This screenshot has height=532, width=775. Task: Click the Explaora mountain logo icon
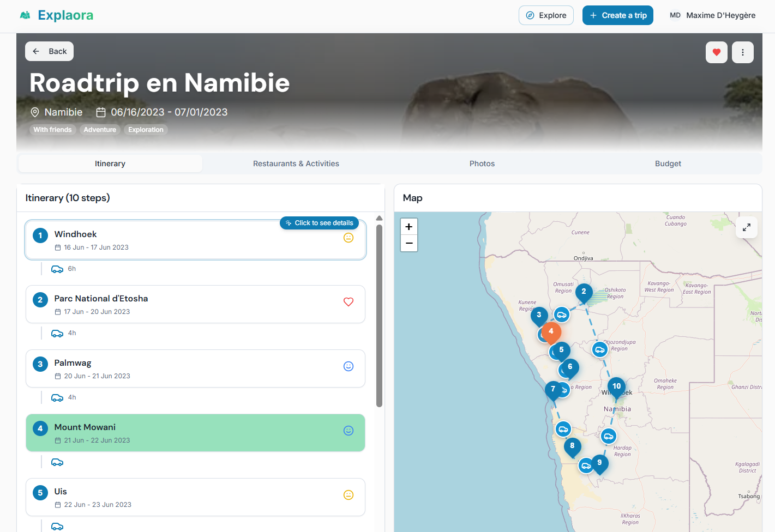25,15
